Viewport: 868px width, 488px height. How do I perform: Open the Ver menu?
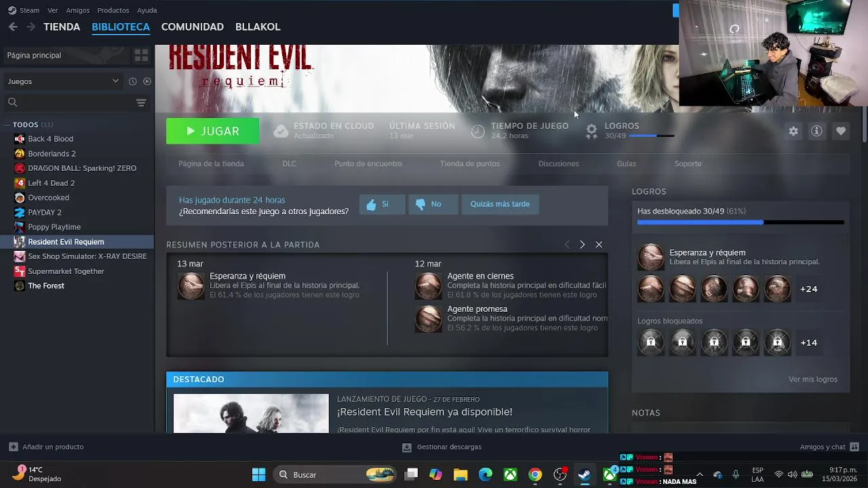53,10
